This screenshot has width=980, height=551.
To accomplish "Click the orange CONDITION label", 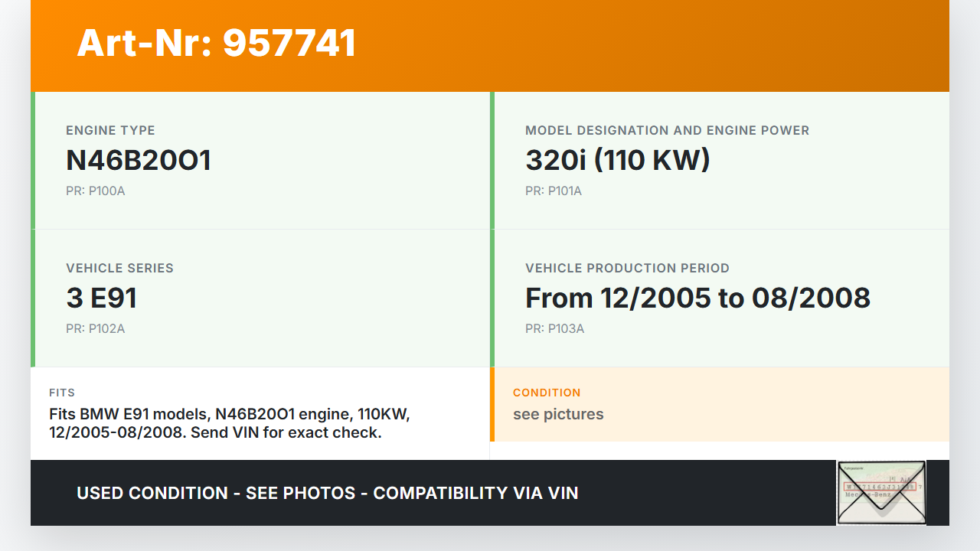I will point(547,393).
